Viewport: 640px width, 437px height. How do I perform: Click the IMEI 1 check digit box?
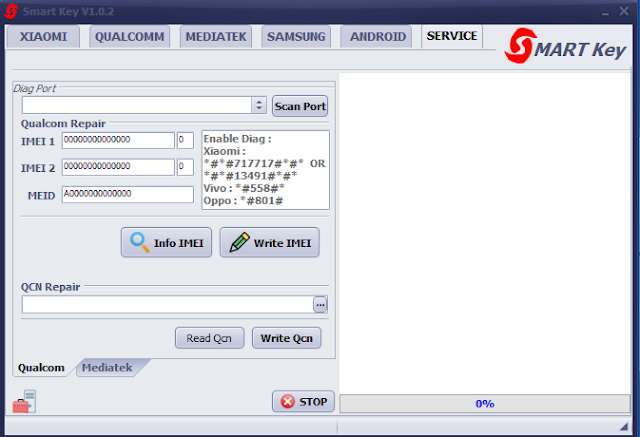[185, 140]
